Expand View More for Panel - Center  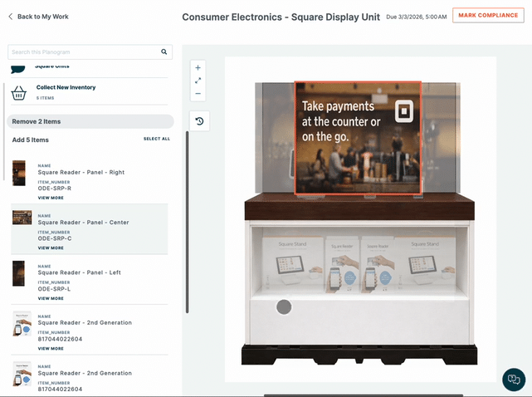pyautogui.click(x=51, y=248)
